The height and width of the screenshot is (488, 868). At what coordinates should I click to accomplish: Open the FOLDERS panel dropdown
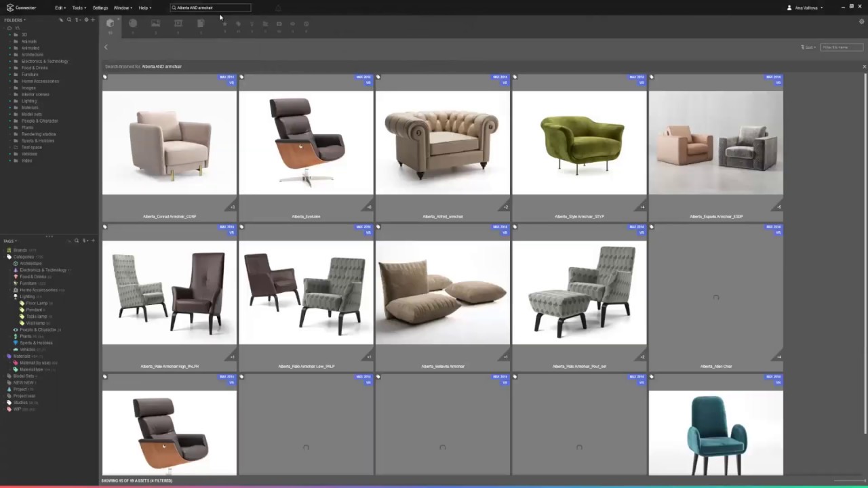pyautogui.click(x=15, y=20)
